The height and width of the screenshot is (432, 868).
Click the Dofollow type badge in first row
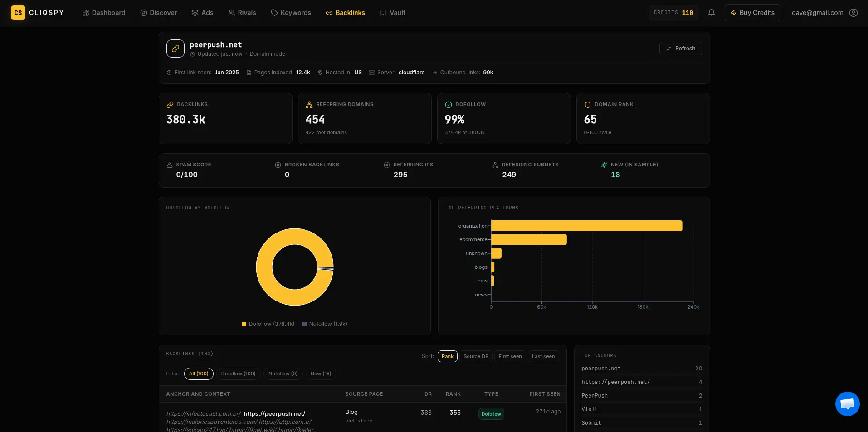click(491, 414)
